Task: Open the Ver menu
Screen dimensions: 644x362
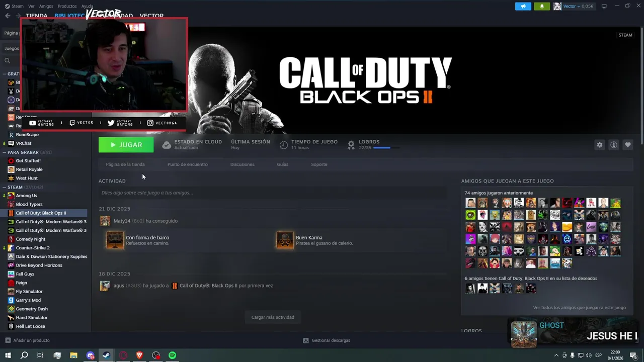Action: (x=31, y=6)
